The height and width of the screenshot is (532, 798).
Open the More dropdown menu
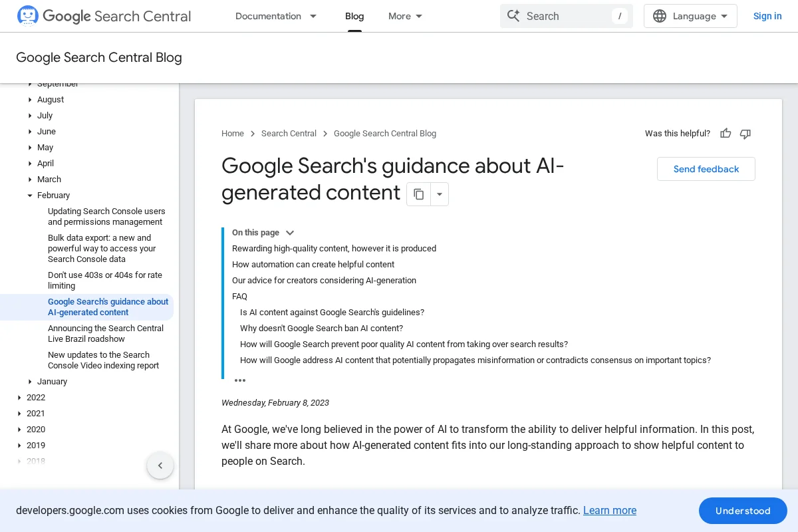(406, 16)
